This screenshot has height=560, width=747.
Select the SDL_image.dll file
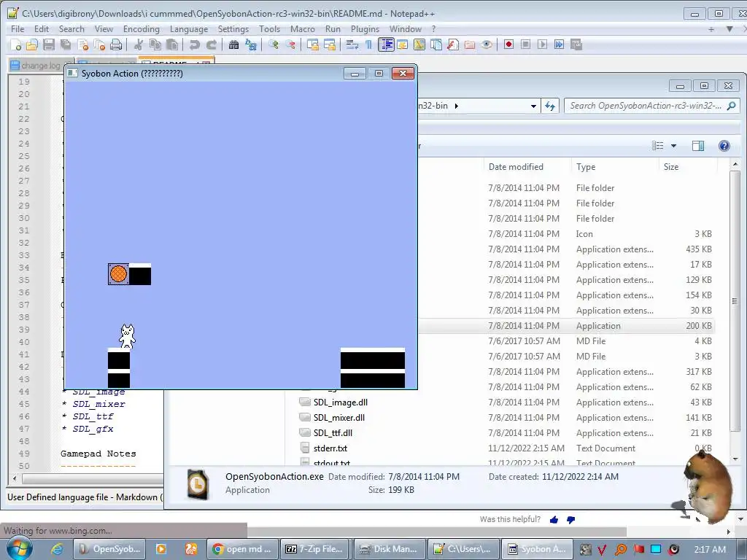pos(340,402)
